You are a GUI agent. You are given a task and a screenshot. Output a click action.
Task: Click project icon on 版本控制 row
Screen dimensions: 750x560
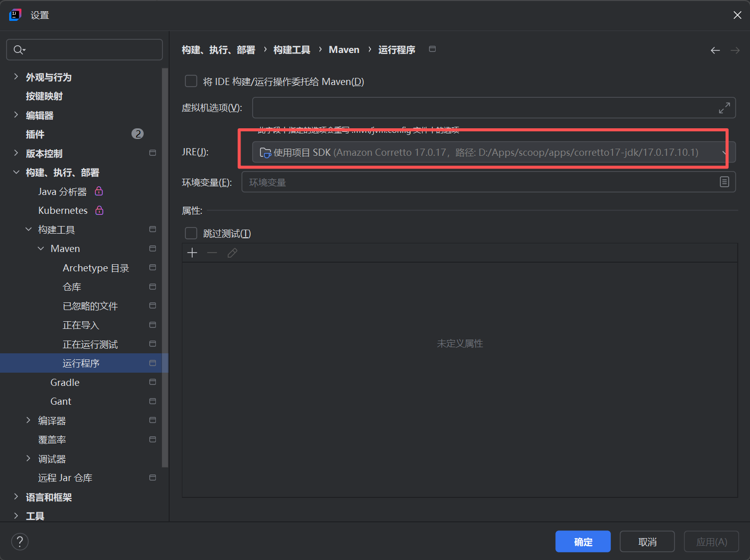[x=152, y=153]
